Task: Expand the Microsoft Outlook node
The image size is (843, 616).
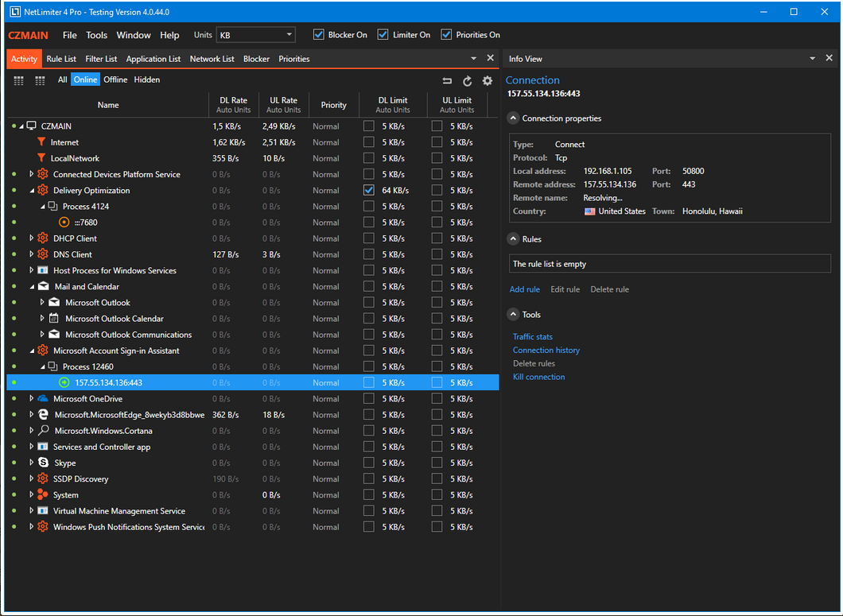Action: click(42, 303)
